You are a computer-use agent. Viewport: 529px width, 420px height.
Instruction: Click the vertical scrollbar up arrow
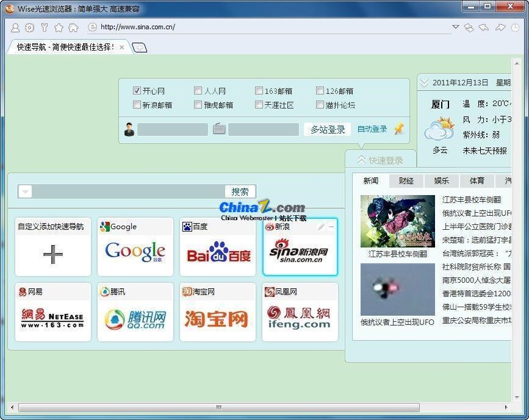[517, 63]
